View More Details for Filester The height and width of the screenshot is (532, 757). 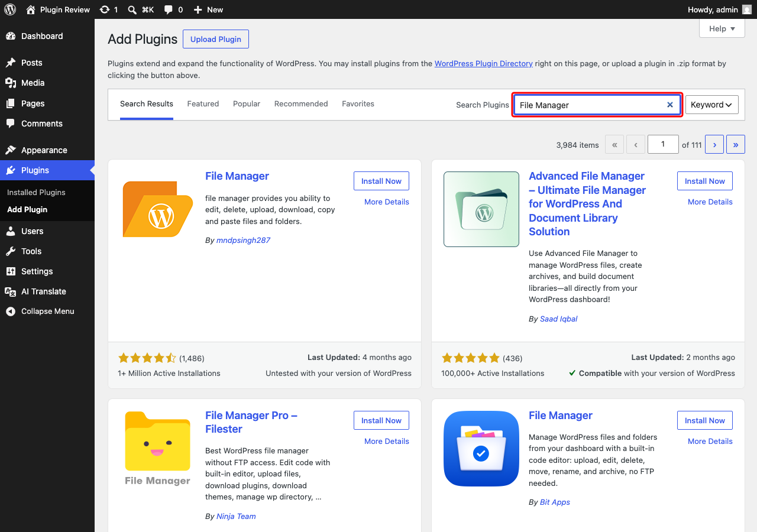coord(387,441)
